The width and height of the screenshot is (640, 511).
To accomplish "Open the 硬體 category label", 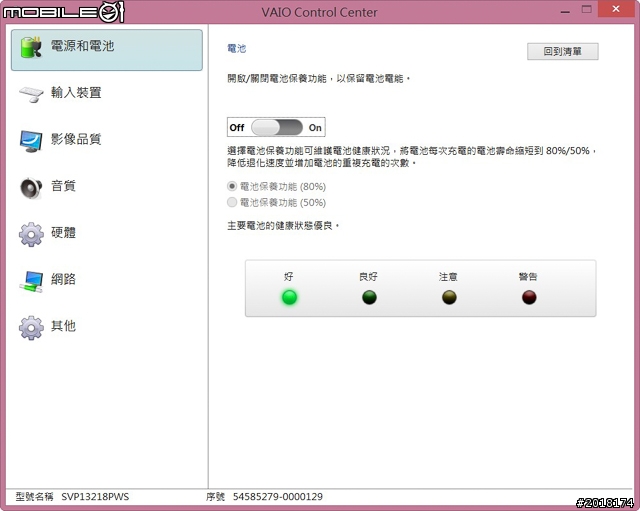I will pyautogui.click(x=63, y=232).
